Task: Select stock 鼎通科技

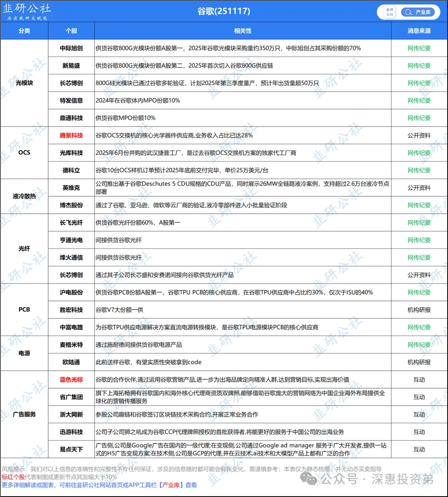Action: click(x=71, y=118)
